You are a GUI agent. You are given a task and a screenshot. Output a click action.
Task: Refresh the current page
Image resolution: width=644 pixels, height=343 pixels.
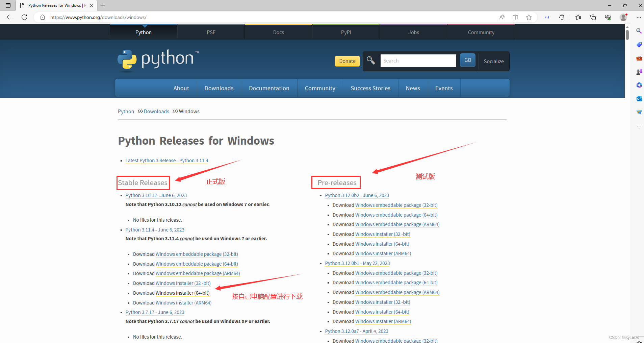coord(24,17)
